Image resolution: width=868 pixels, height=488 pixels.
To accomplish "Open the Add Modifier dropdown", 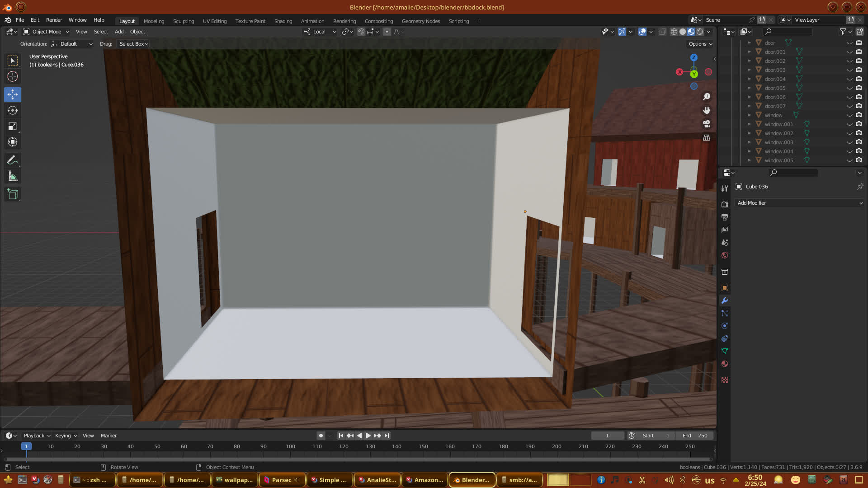I will (x=799, y=203).
